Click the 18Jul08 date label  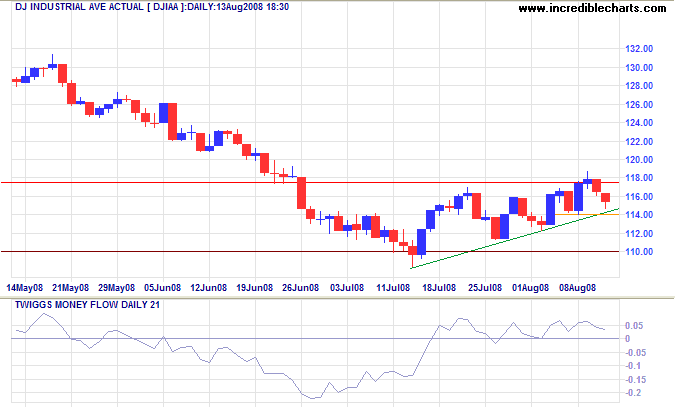439,288
